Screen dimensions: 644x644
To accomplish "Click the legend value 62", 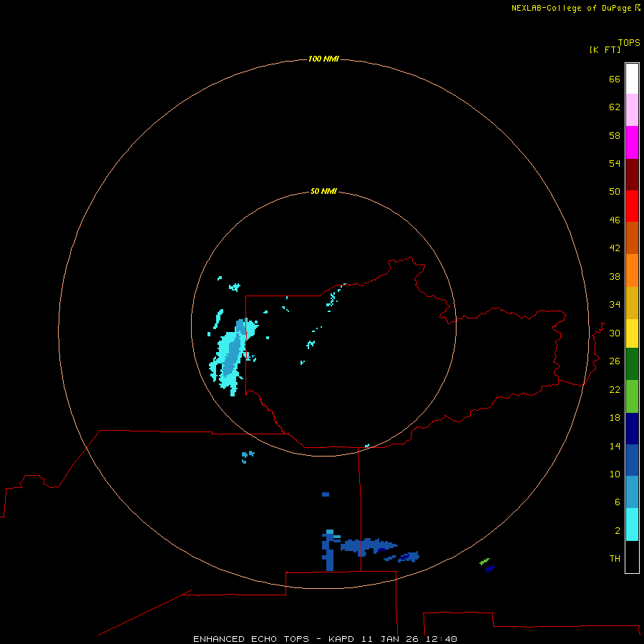I will tap(615, 107).
